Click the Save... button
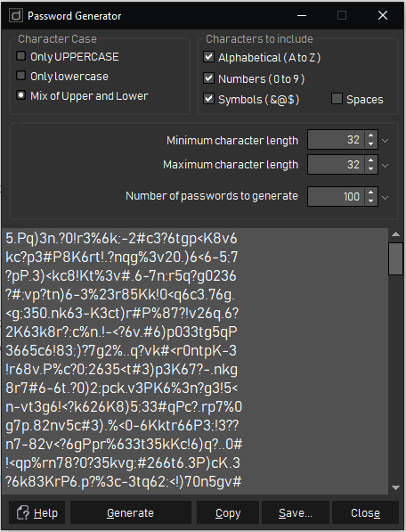Screen dimensions: 406x532 [296, 513]
